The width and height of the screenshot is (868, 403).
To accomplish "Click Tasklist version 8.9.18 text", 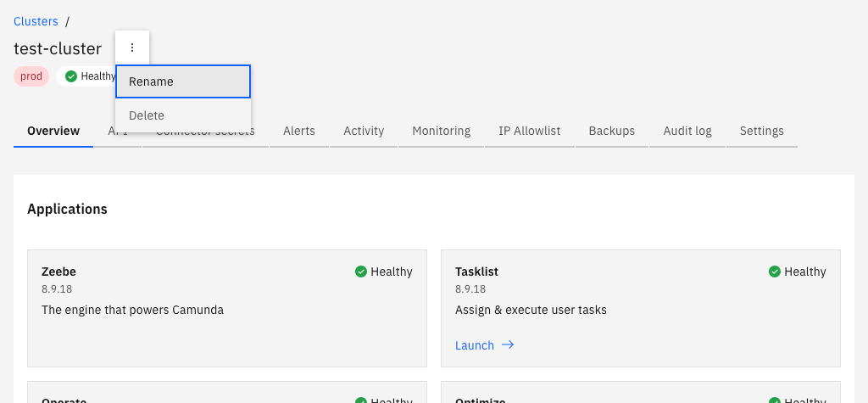I will 470,289.
